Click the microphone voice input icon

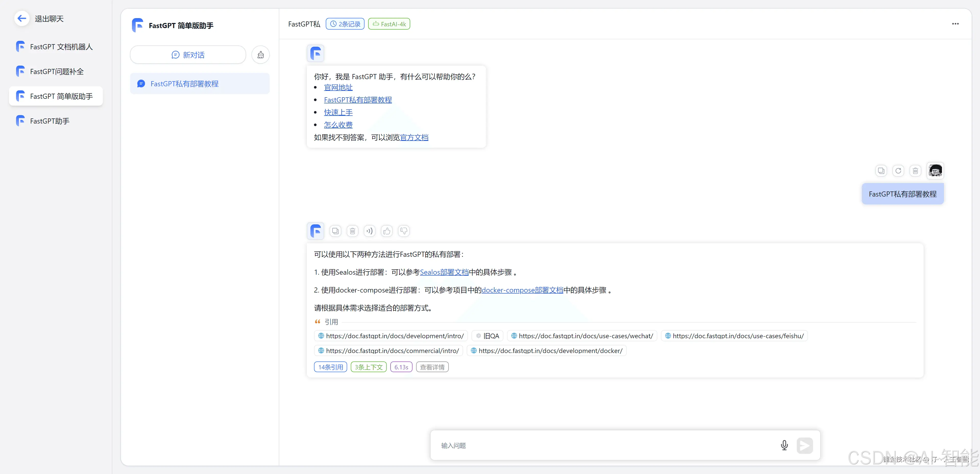click(784, 445)
